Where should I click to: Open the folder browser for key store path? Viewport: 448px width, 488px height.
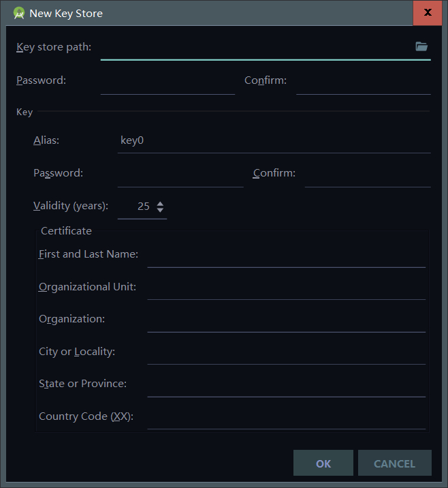tap(421, 46)
